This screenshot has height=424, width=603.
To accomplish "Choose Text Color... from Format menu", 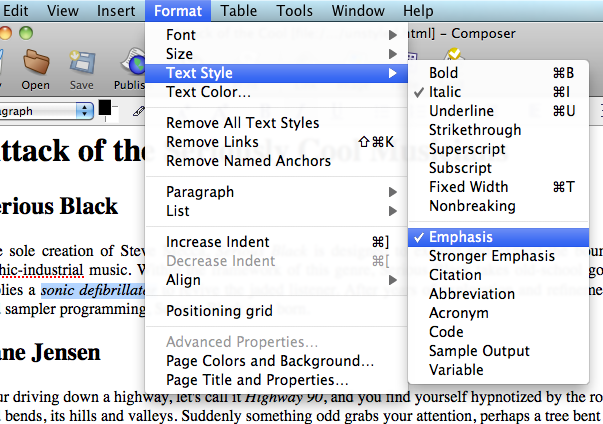I will 208,93.
